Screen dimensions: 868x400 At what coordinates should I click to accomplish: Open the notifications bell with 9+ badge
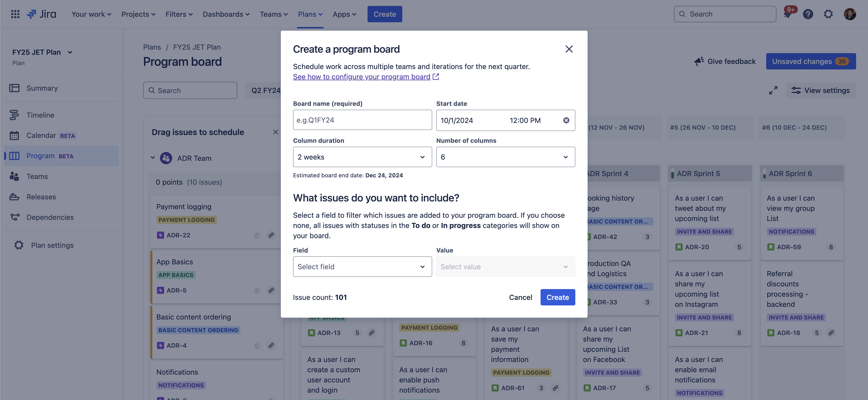tap(788, 14)
